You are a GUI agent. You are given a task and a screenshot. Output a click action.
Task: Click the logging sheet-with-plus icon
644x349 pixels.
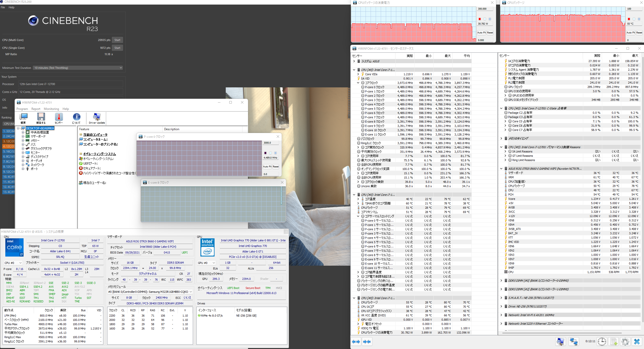click(x=614, y=342)
